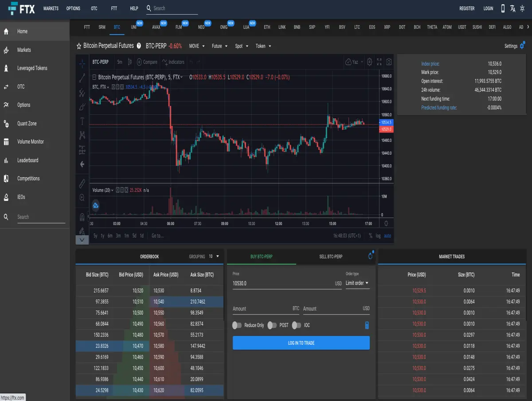Click the Go to... date button

(x=158, y=236)
